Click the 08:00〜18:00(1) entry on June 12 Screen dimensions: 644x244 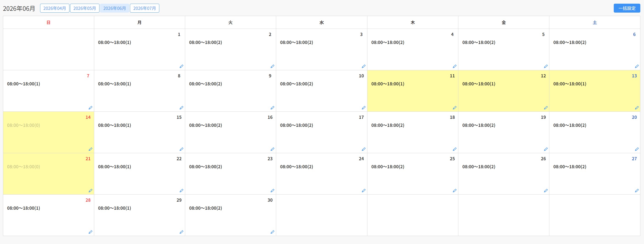(x=479, y=84)
